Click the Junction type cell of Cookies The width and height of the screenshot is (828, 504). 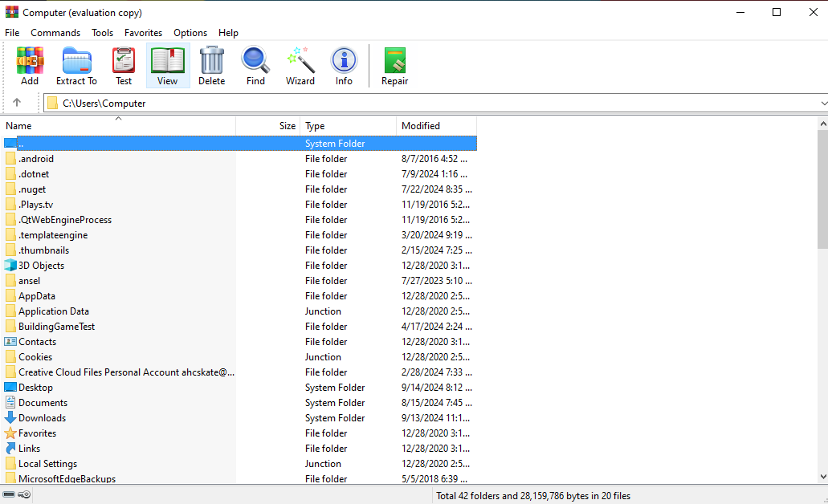coord(323,357)
